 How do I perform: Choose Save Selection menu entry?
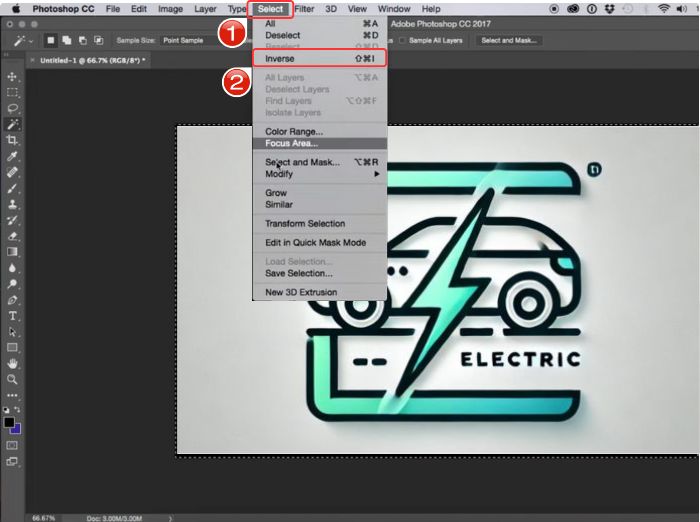click(x=320, y=273)
